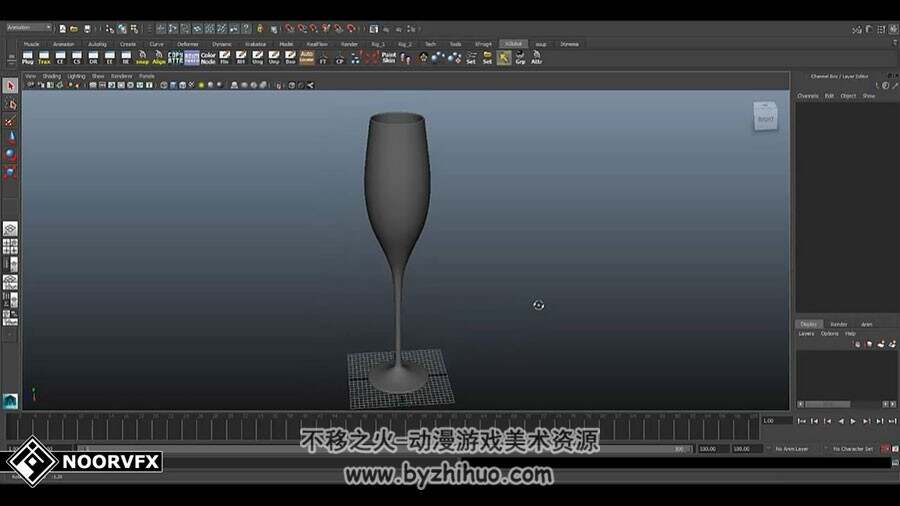Click the view cube in the viewport
900x506 pixels.
[x=766, y=117]
